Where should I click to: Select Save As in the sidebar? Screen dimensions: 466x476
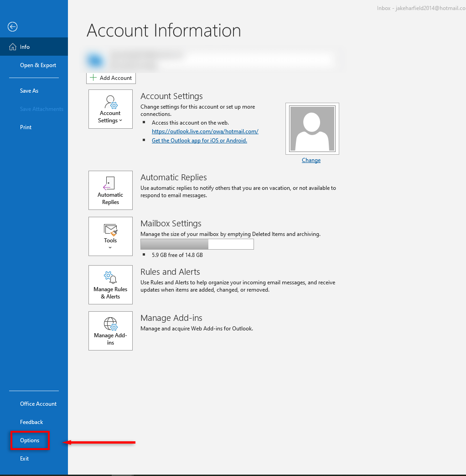click(x=29, y=91)
